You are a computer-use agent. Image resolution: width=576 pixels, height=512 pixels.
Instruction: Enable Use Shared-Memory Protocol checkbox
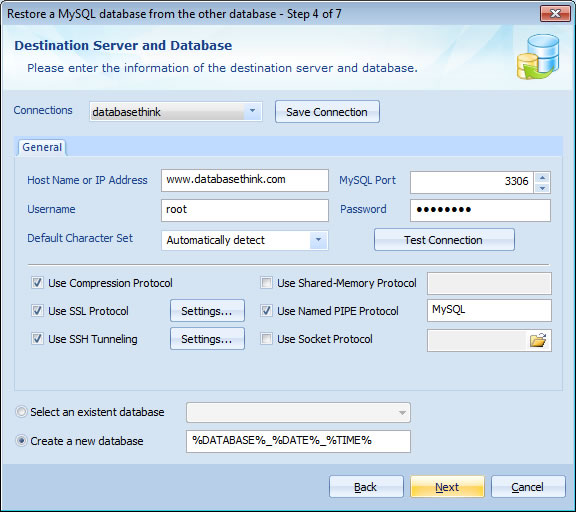point(266,283)
